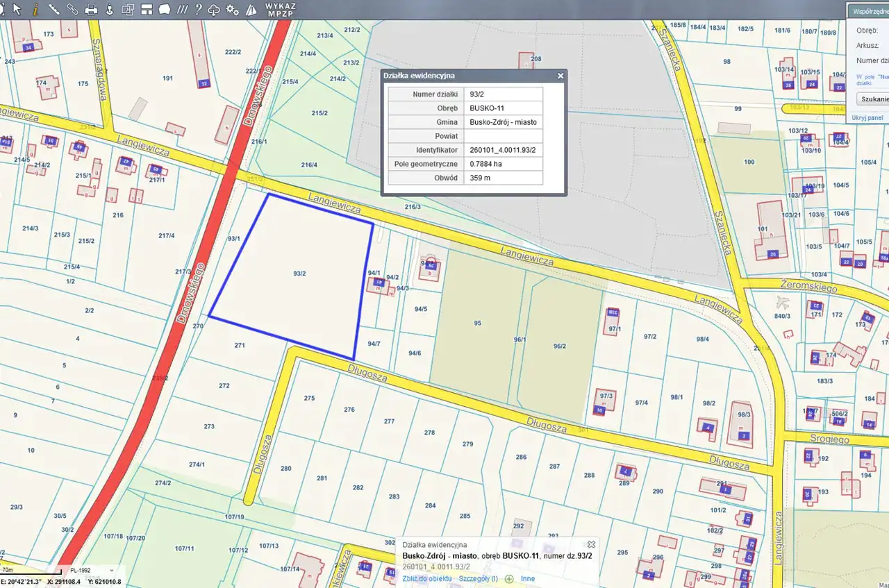Open the print map tool
The height and width of the screenshot is (588, 889).
(91, 9)
